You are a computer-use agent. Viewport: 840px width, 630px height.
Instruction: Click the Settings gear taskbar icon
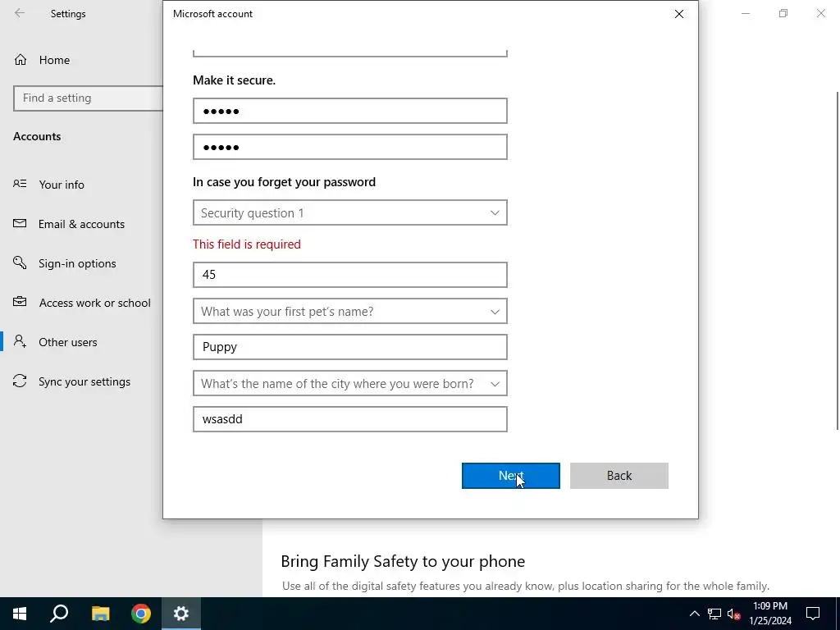(181, 614)
